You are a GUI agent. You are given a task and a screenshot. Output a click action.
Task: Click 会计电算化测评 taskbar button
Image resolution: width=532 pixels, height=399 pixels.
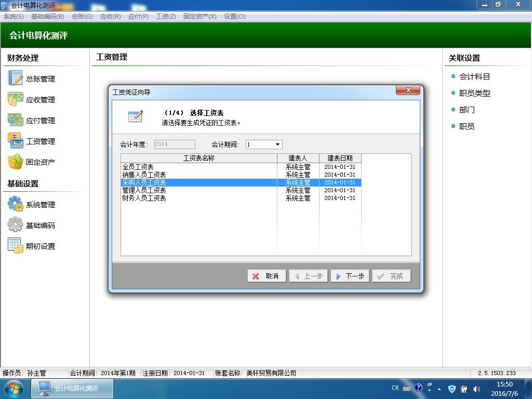72,389
